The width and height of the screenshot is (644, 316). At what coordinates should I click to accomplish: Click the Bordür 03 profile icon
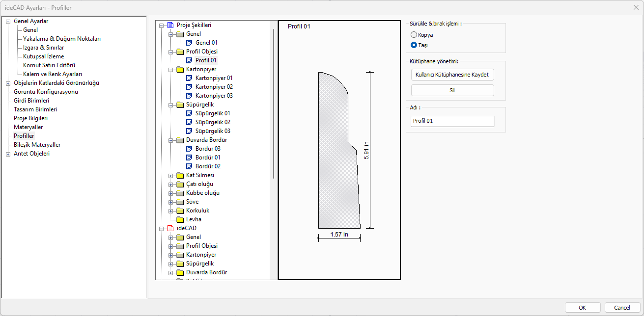pos(189,149)
